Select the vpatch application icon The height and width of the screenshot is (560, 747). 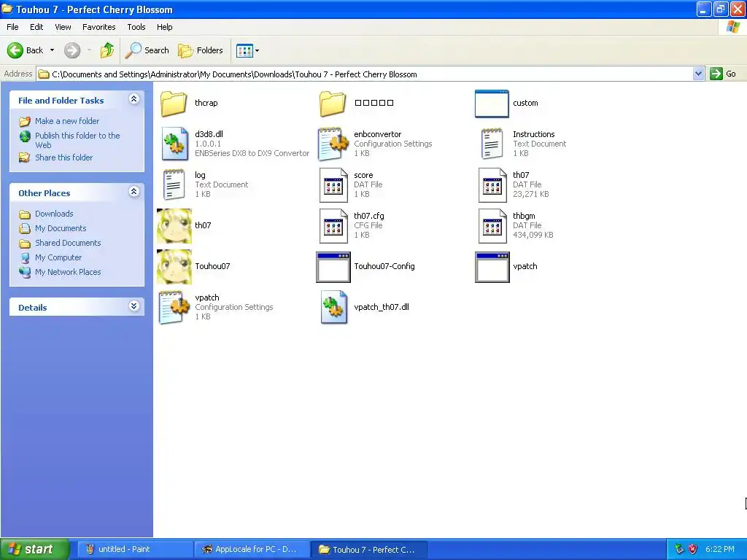click(x=492, y=267)
